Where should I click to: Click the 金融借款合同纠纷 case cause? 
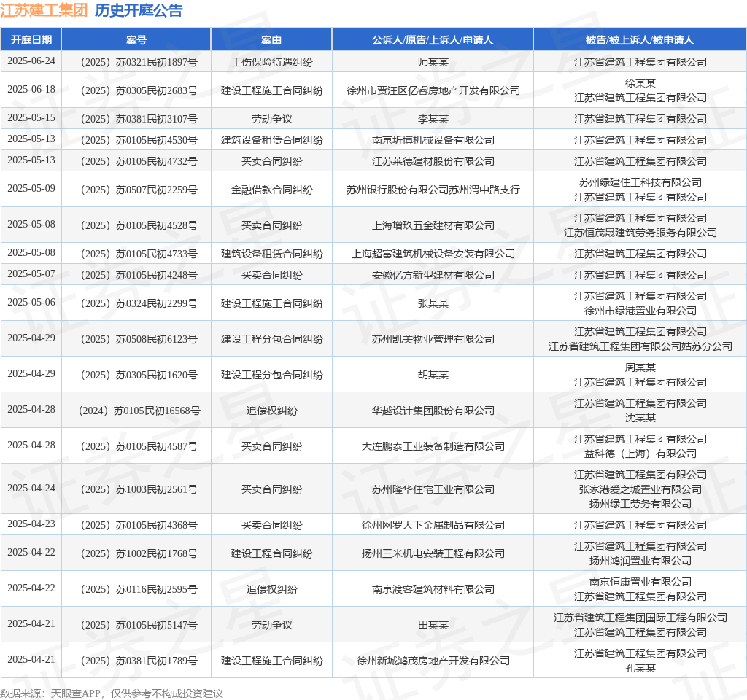272,190
